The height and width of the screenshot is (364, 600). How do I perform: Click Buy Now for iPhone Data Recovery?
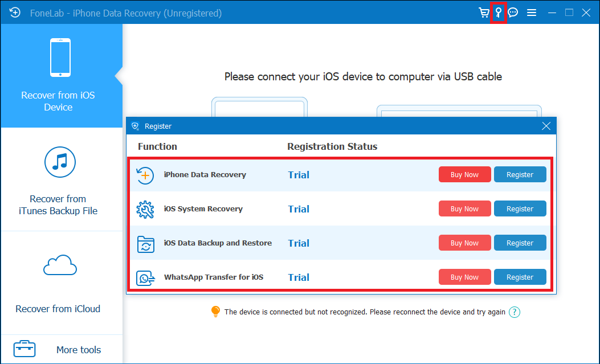(464, 174)
